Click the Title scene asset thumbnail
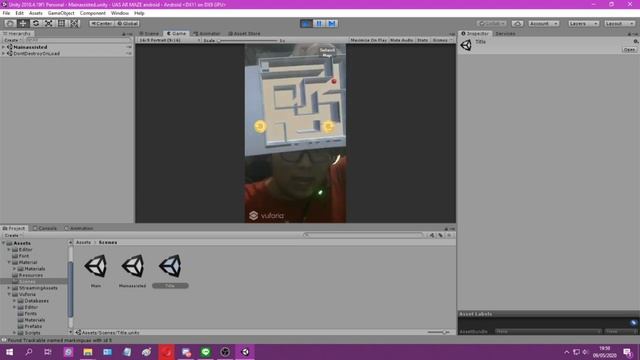This screenshot has height=360, width=640. click(170, 266)
